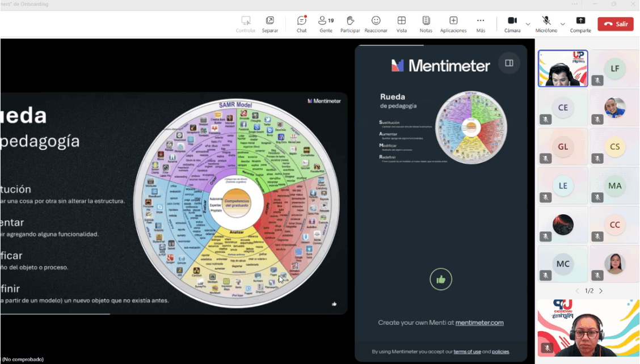Select the GL participant tile
640x364 pixels.
point(562,146)
